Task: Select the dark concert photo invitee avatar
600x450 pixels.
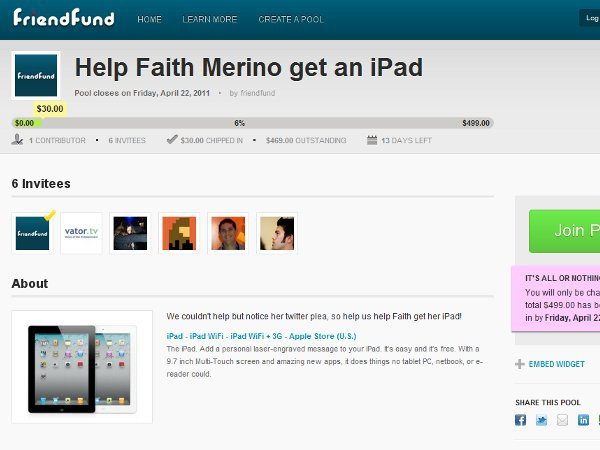Action: click(130, 233)
